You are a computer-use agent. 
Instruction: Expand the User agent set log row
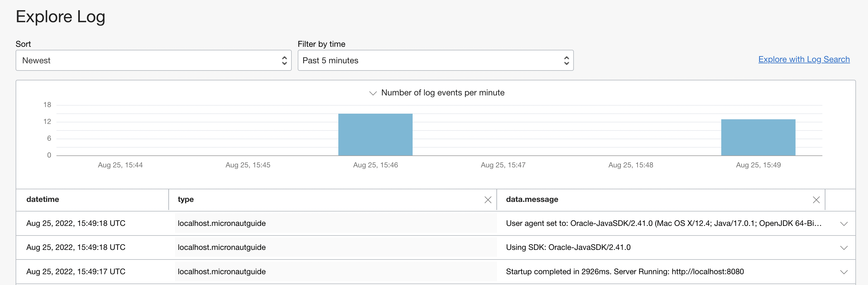[843, 224]
